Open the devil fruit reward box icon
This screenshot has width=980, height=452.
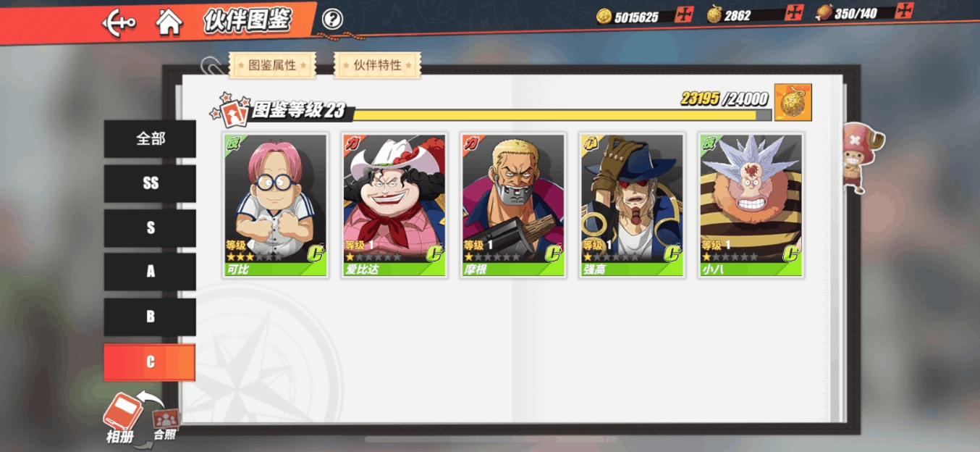(x=793, y=102)
